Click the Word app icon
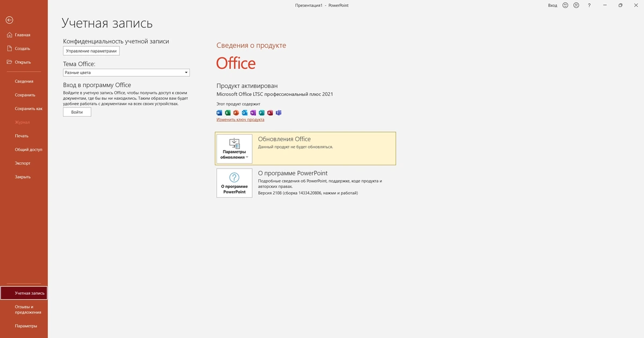This screenshot has height=338, width=644. [x=219, y=113]
